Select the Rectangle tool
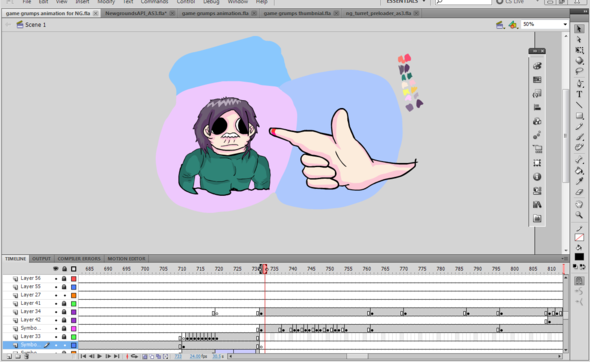 (x=579, y=116)
